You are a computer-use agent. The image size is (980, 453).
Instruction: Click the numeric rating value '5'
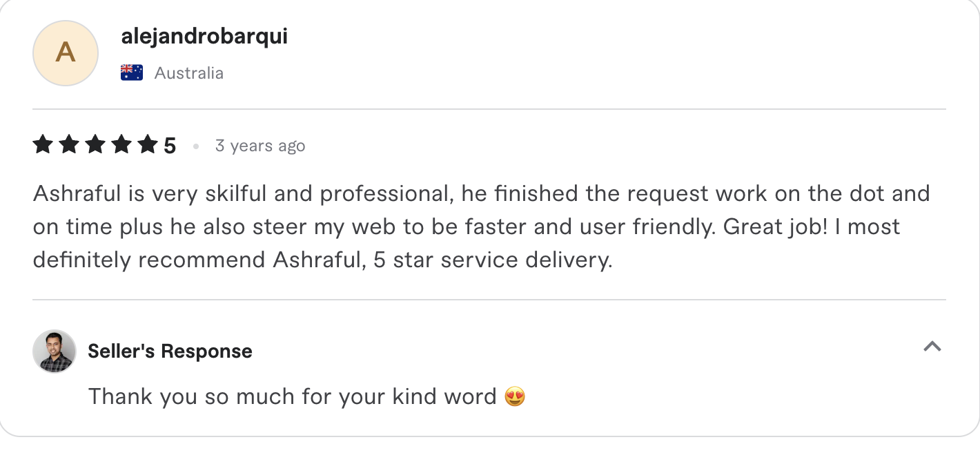(x=169, y=145)
